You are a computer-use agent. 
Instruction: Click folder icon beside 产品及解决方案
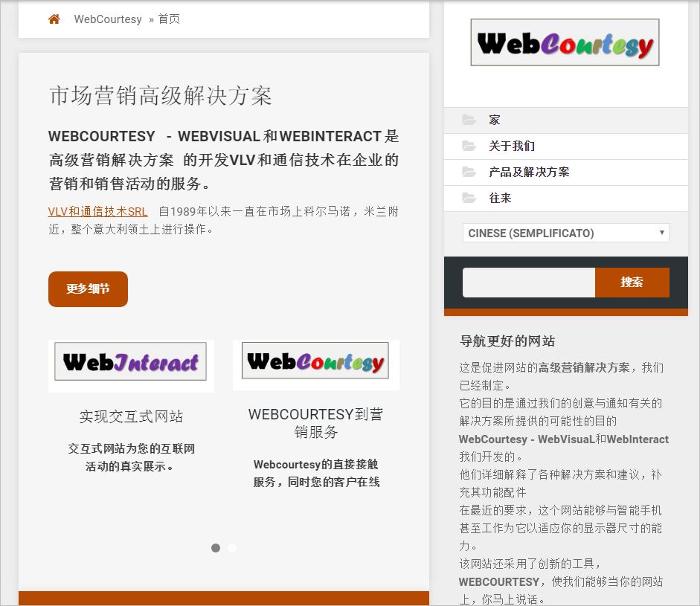[469, 172]
